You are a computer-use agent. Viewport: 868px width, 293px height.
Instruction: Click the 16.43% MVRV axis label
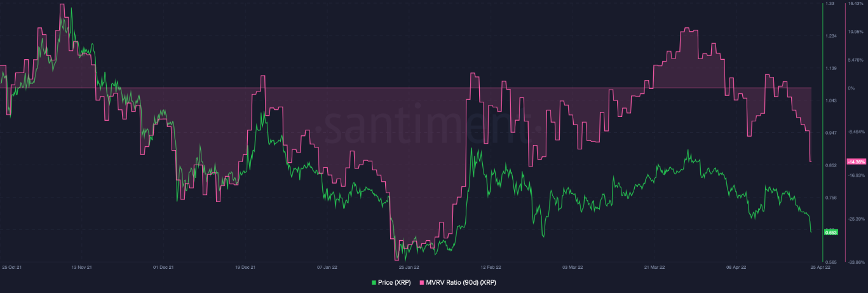(855, 4)
